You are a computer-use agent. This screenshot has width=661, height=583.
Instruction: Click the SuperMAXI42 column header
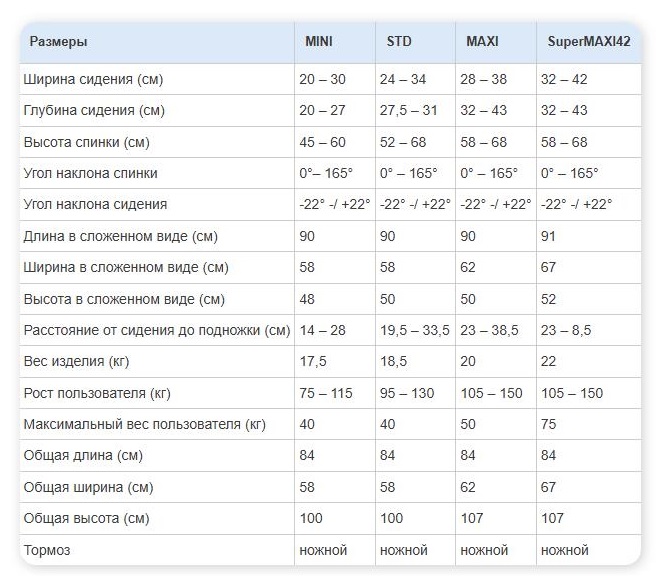tap(588, 42)
